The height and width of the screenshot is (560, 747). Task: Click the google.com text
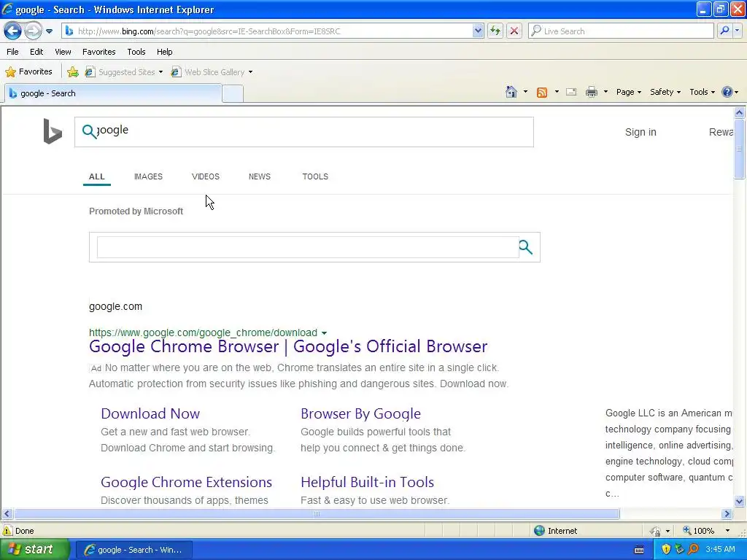click(116, 307)
